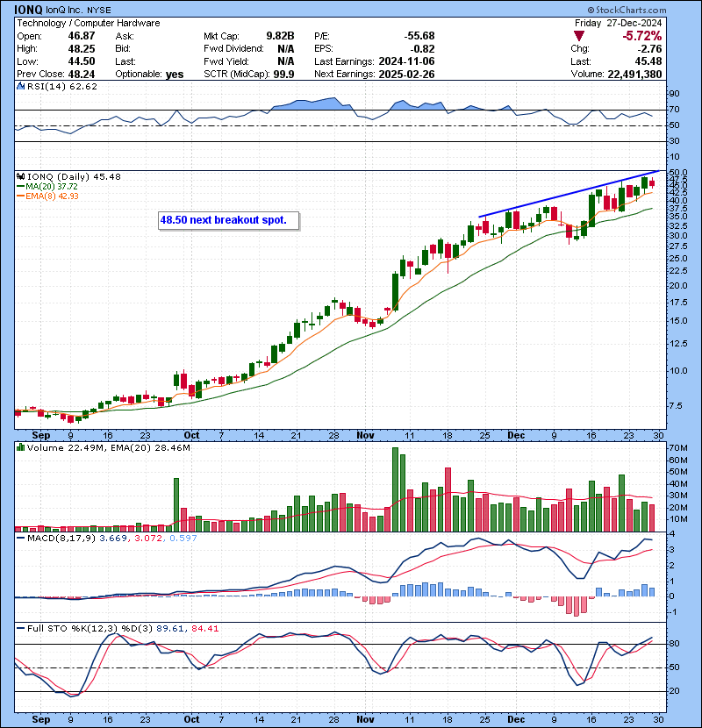
Task: Click the Optionable yes value
Action: click(x=175, y=75)
